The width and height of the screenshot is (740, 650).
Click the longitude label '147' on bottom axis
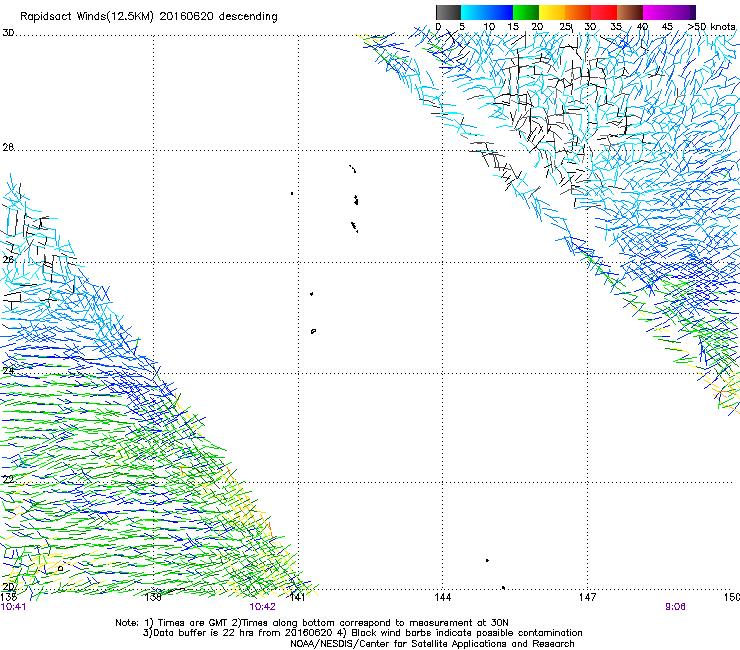point(588,597)
